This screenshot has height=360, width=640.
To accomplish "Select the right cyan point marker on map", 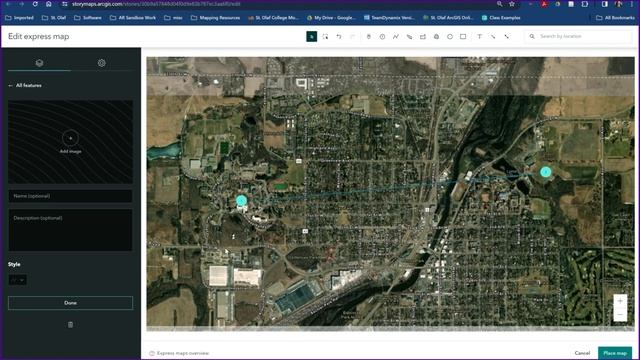I will [x=546, y=172].
